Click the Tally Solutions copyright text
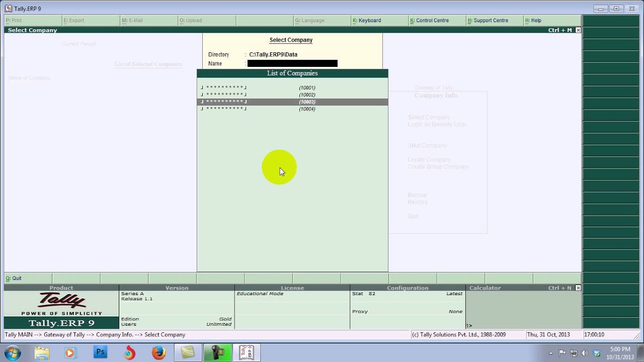Viewport: 644px width, 362px height. [x=459, y=335]
